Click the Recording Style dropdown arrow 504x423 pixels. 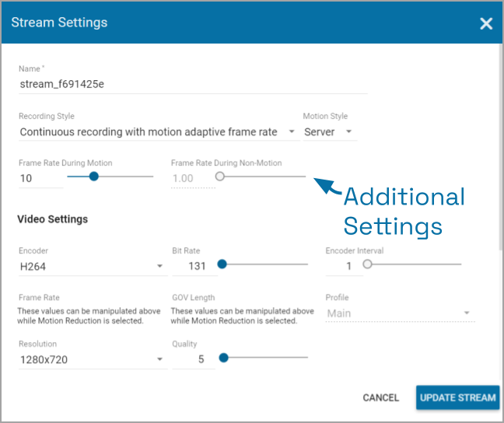pyautogui.click(x=292, y=132)
